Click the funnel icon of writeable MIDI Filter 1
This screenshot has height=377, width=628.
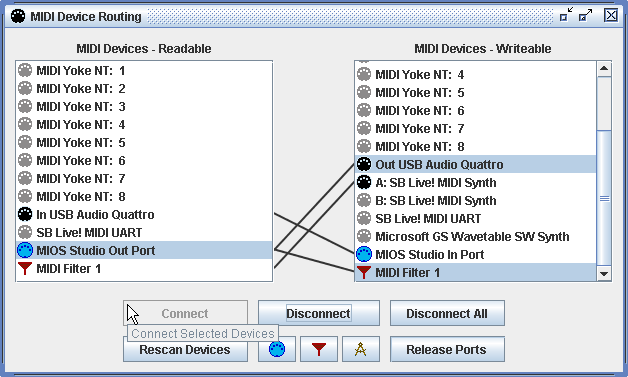click(x=364, y=272)
